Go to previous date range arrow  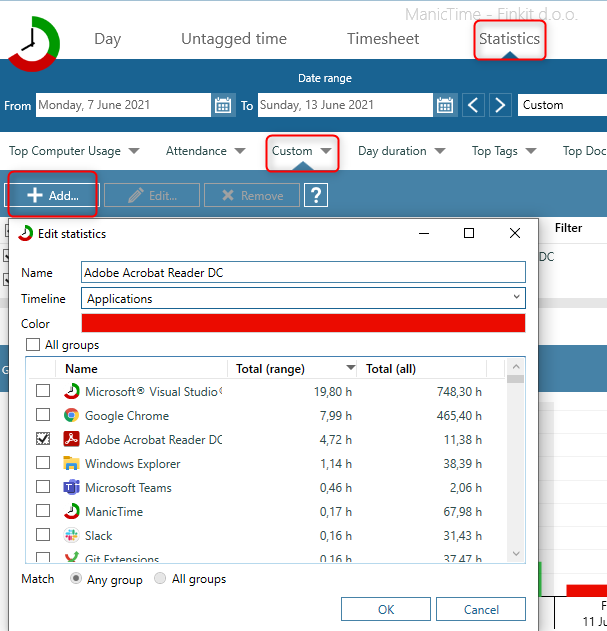[x=475, y=105]
